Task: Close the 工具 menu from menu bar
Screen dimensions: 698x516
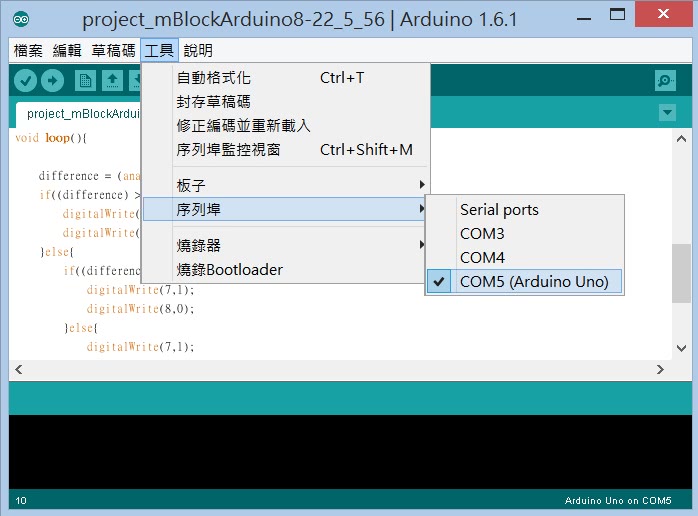Action: pyautogui.click(x=159, y=50)
